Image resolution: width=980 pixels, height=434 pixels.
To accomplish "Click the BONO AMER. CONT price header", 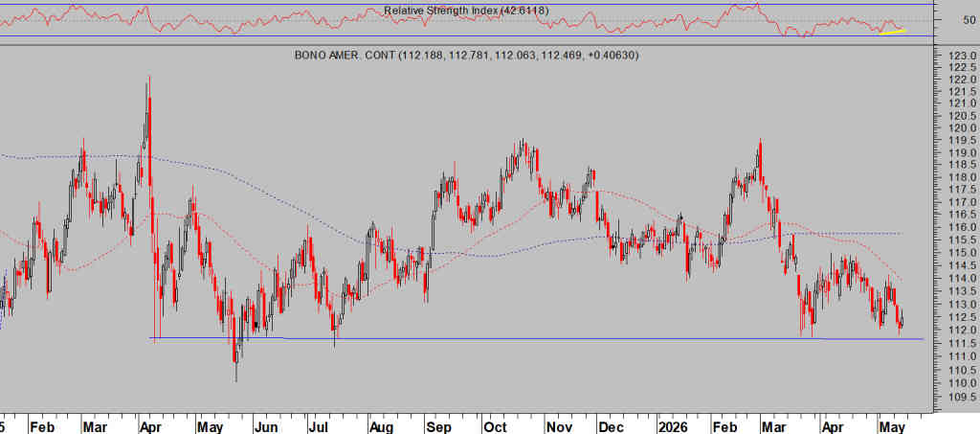I will [466, 56].
